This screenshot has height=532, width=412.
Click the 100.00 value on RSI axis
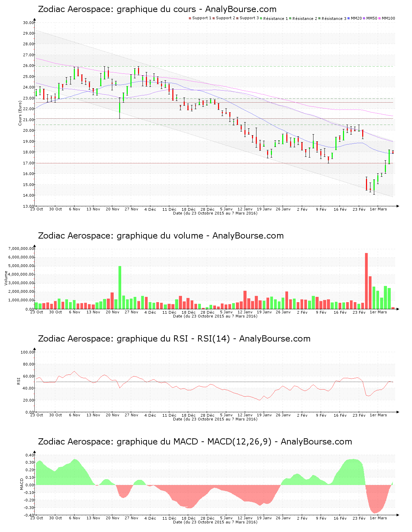coord(27,352)
